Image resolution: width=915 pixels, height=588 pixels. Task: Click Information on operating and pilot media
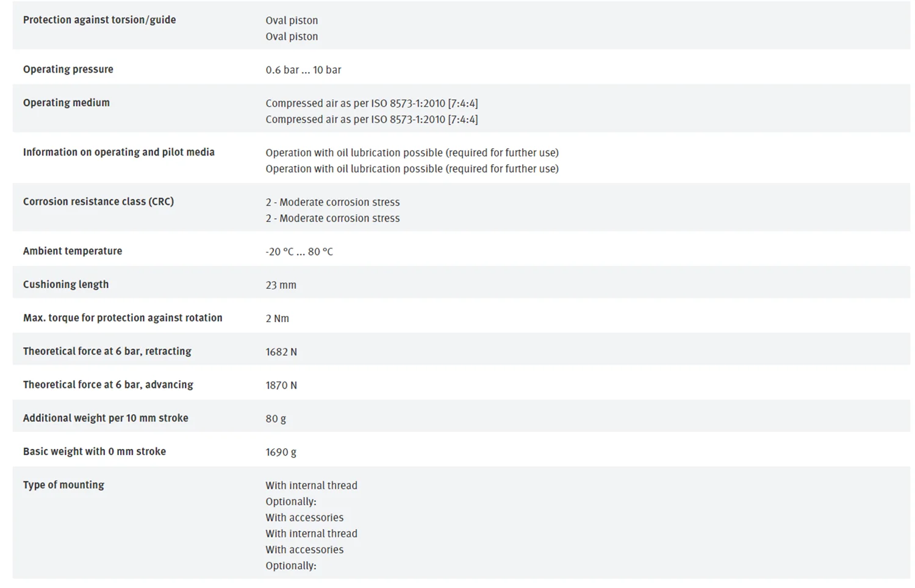(119, 152)
